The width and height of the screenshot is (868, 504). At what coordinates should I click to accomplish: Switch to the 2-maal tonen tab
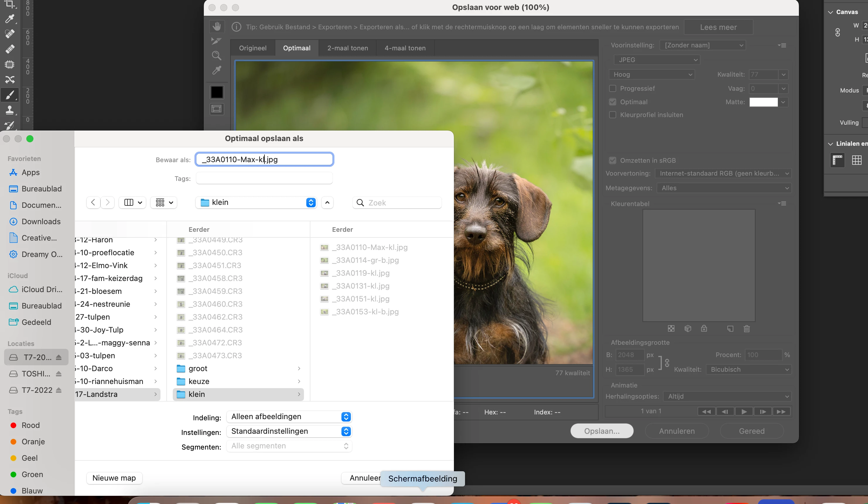(x=347, y=48)
